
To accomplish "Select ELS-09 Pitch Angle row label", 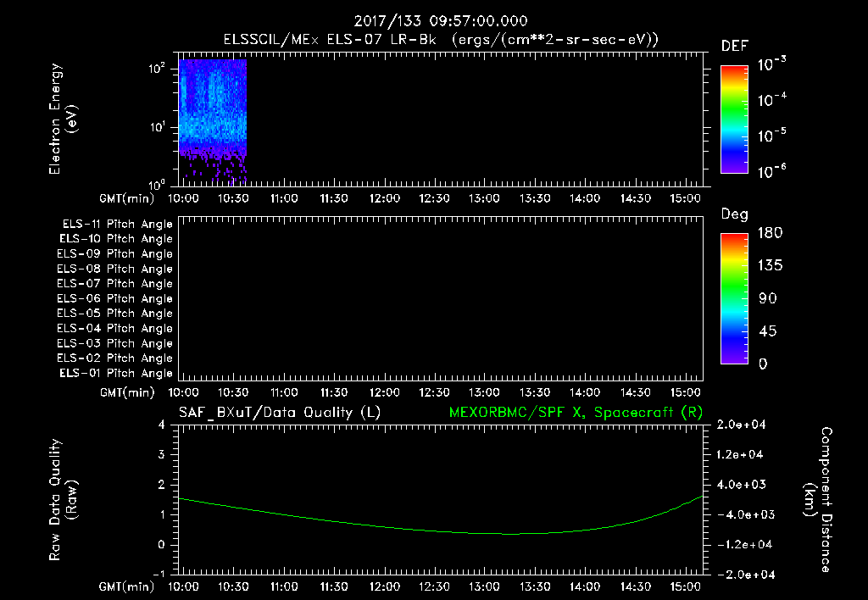I will click(114, 254).
